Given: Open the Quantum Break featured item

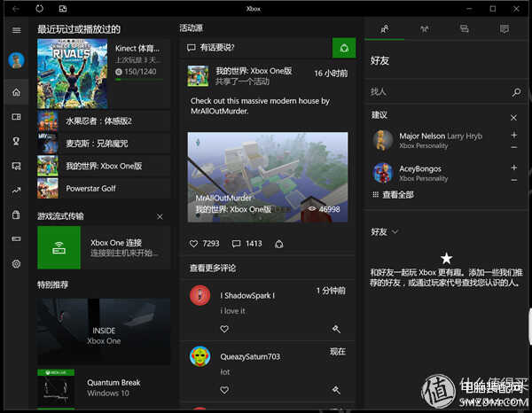Looking at the screenshot, I should [x=104, y=388].
